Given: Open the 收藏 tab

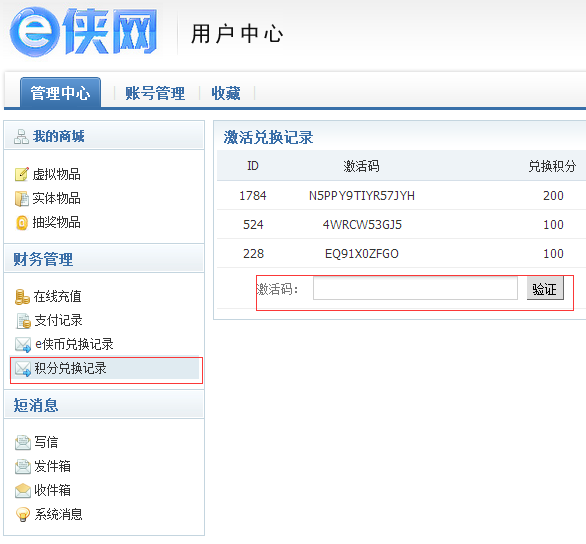Looking at the screenshot, I should click(226, 93).
